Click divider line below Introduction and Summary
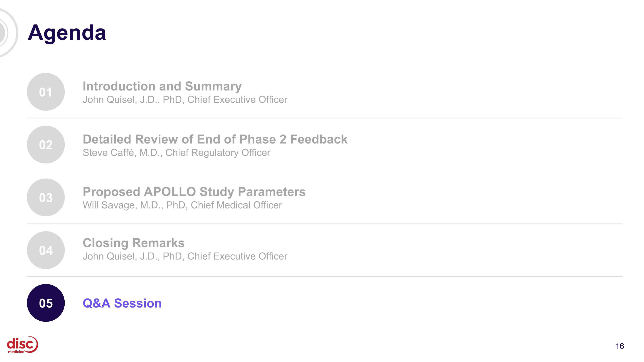Screen dimensions: 644x362 pyautogui.click(x=325, y=118)
